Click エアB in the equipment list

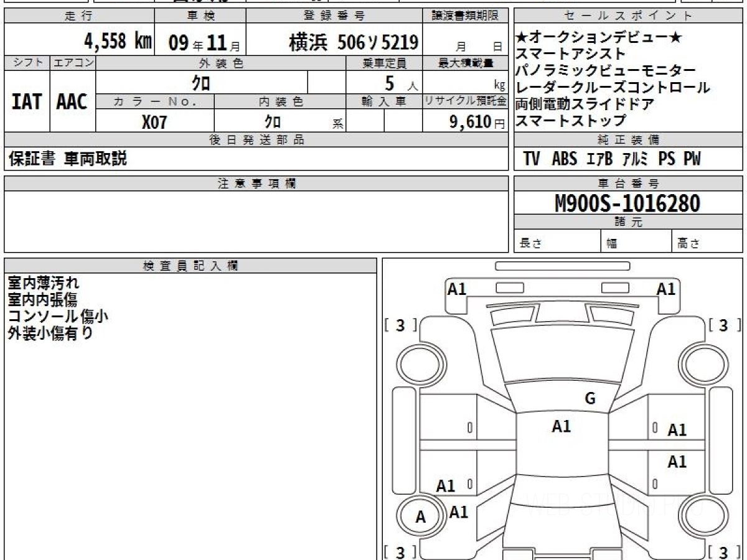click(600, 159)
